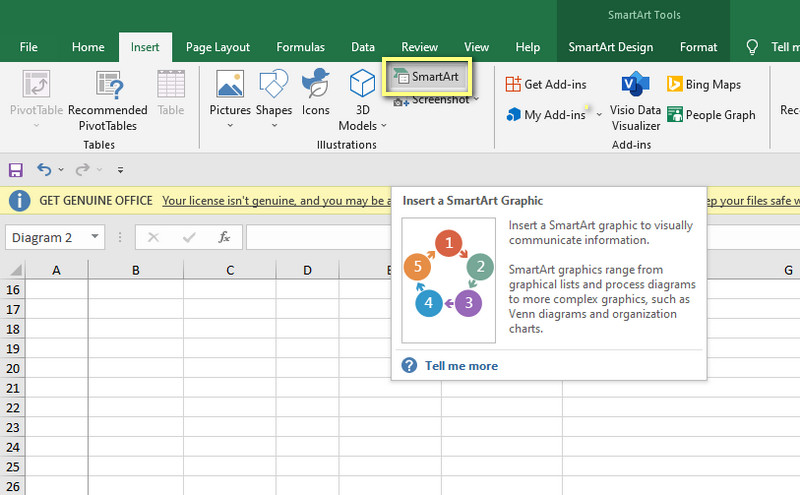Click the Redo arrow icon

82,169
